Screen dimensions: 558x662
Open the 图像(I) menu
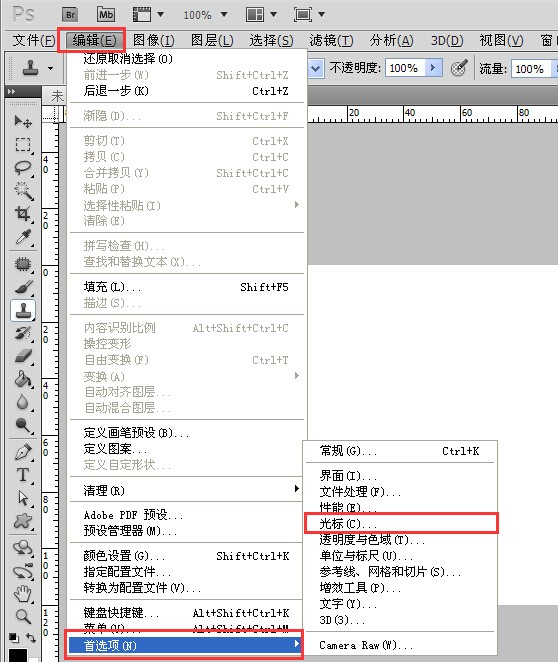point(153,41)
